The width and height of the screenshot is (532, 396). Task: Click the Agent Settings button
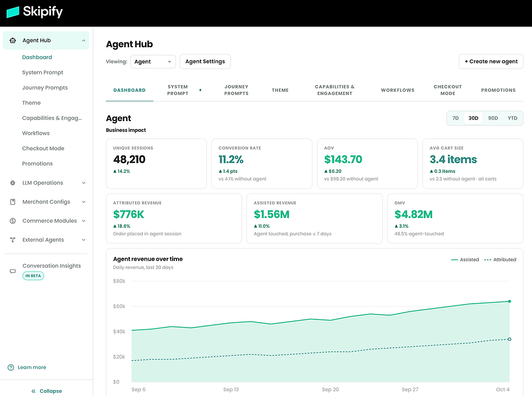tap(205, 61)
